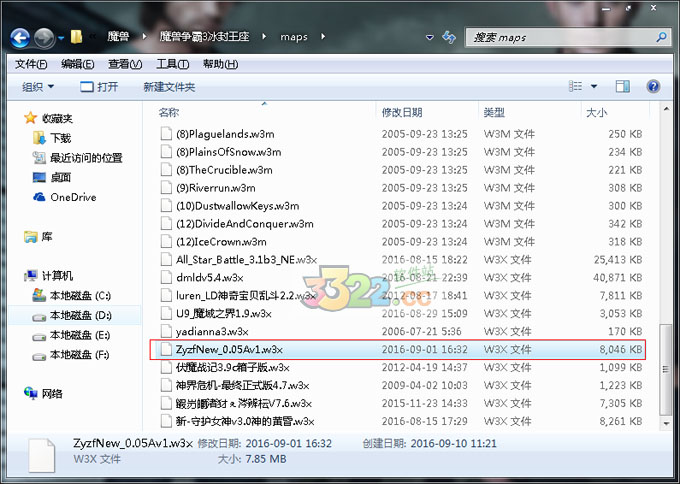Open help with the blue question icon
The height and width of the screenshot is (484, 680).
coord(653,86)
